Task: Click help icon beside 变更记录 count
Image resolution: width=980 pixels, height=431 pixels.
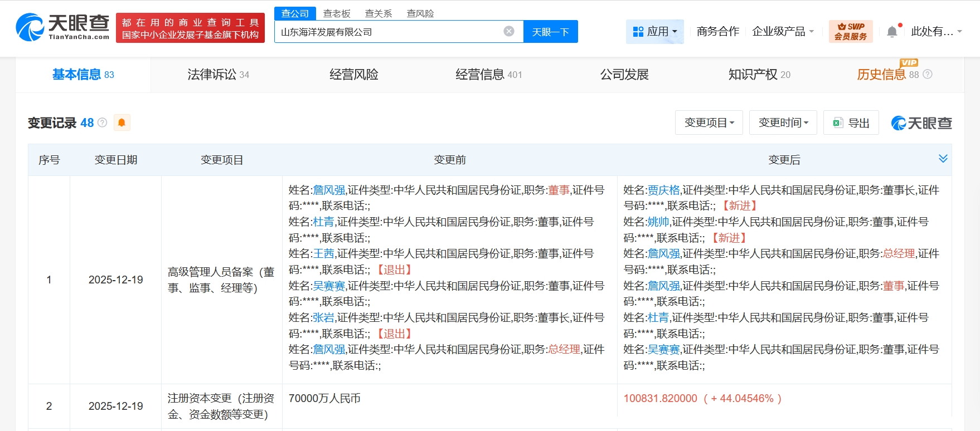Action: [103, 123]
